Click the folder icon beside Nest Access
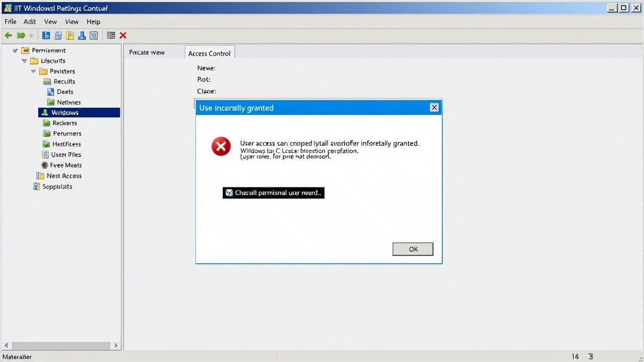Screen dimensions: 644x362 point(40,176)
